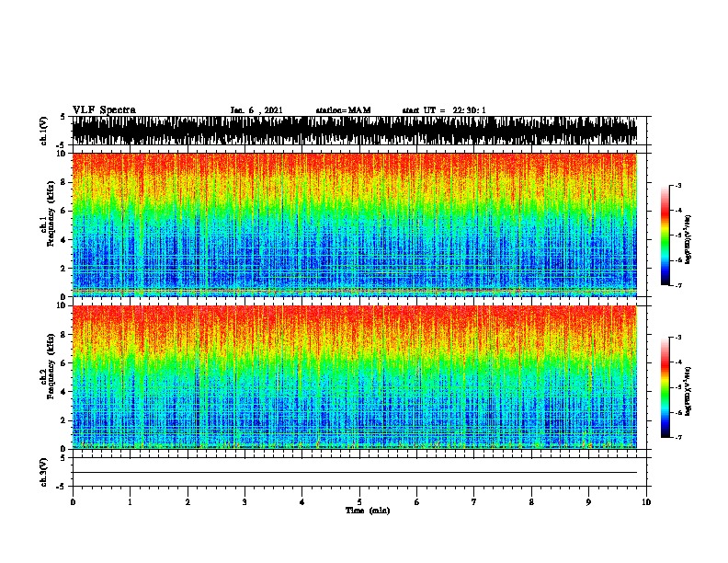Click the '9' tick on the time axis
Image resolution: width=728 pixels, height=563 pixels.
588,502
